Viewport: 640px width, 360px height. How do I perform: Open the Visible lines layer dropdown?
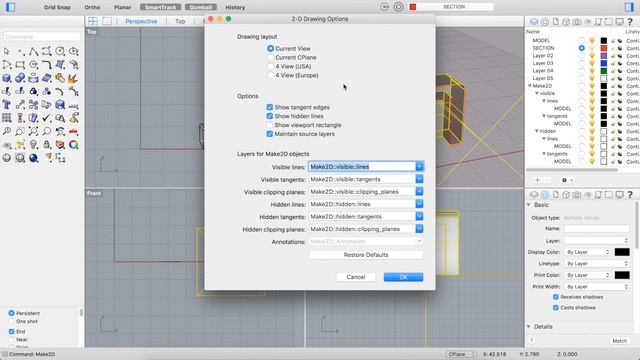[419, 167]
